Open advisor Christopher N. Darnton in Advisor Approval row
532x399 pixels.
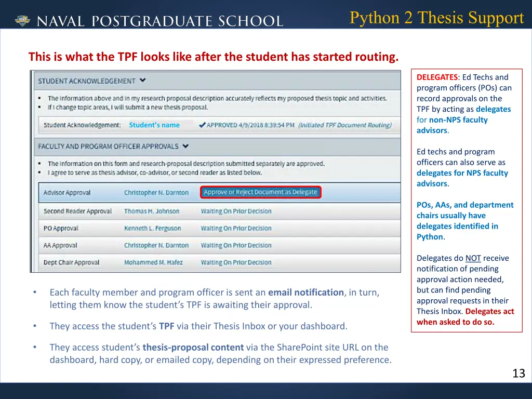[156, 192]
